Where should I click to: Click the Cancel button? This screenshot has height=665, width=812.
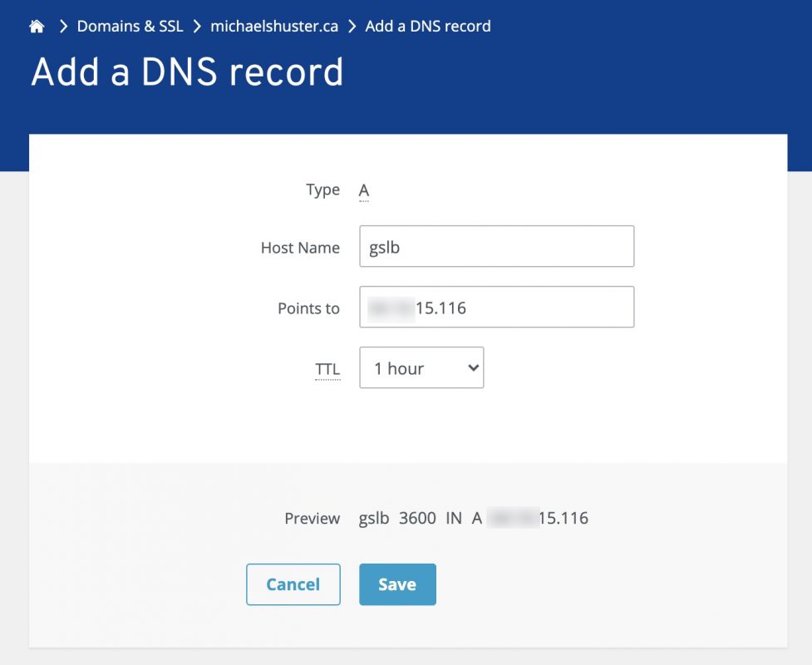coord(293,584)
